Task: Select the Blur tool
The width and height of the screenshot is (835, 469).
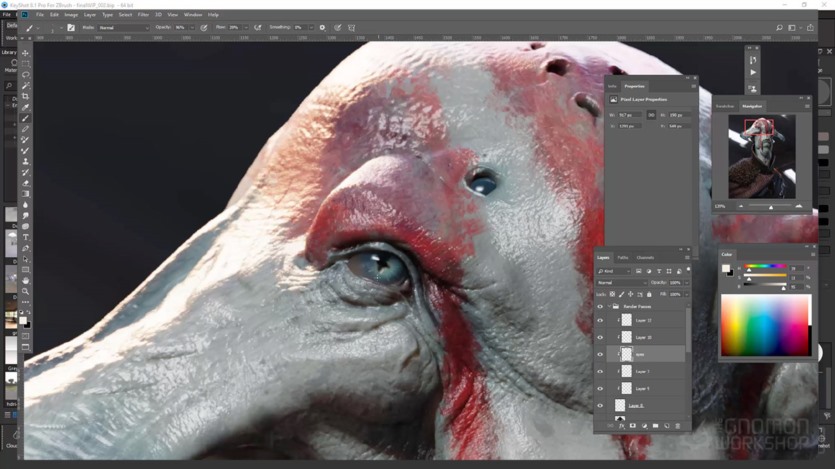Action: click(26, 205)
